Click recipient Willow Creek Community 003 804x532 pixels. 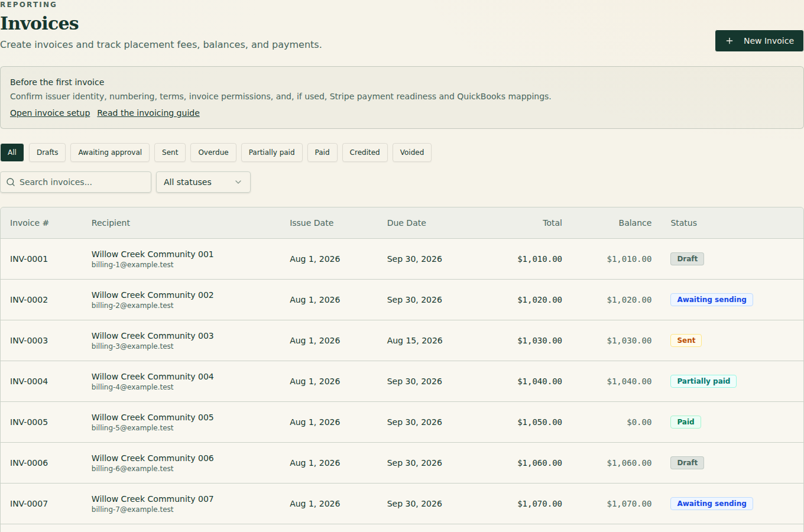point(153,336)
